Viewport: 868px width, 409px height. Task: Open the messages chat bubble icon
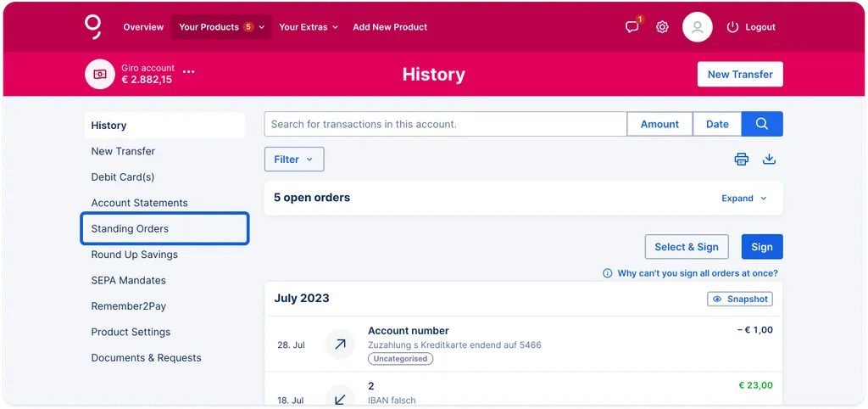632,26
